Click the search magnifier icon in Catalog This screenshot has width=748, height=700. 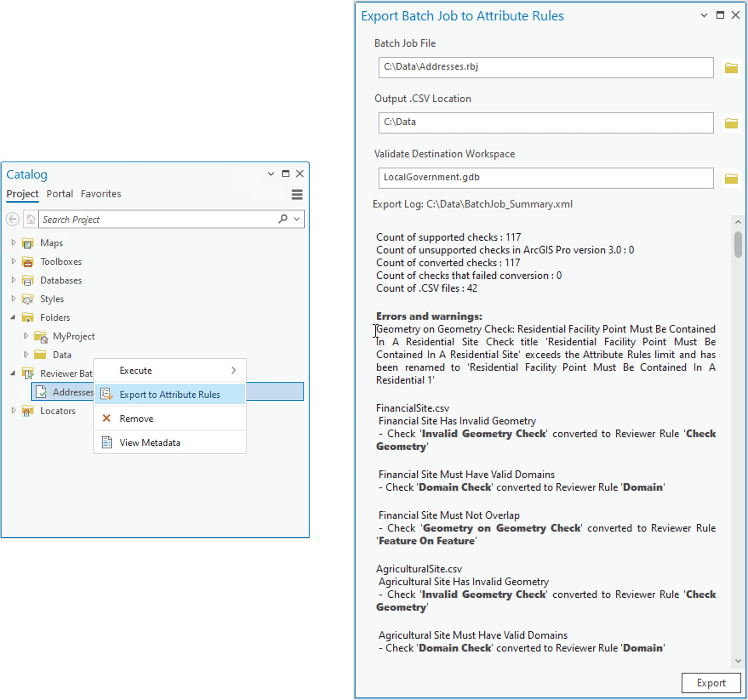(283, 219)
